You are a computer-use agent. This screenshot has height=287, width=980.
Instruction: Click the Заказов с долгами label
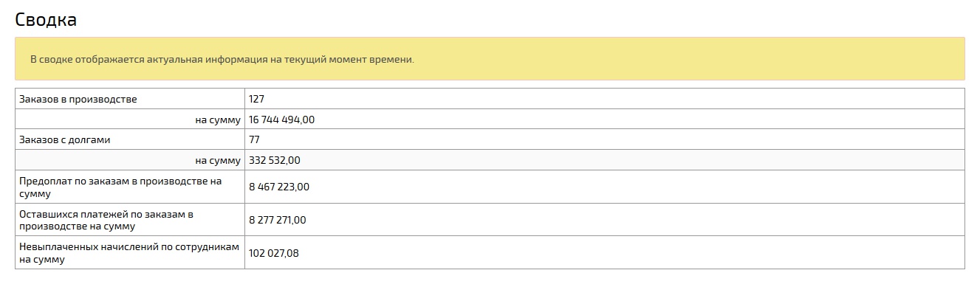pos(65,139)
